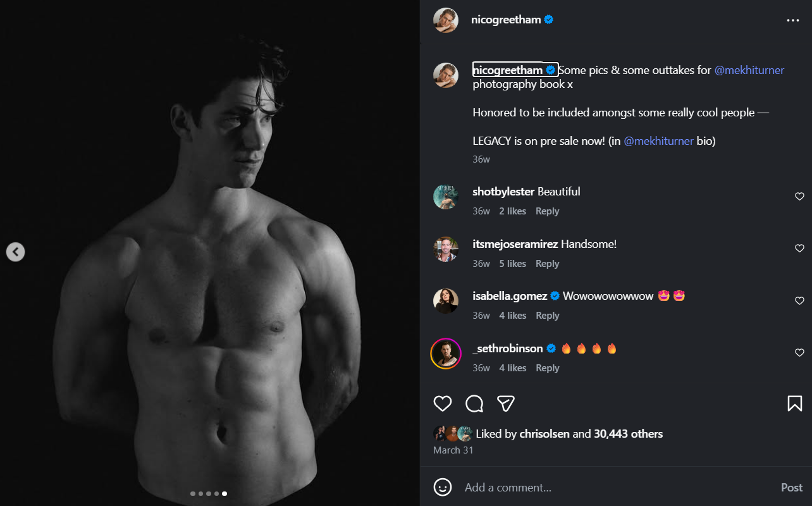The height and width of the screenshot is (506, 812).
Task: Like shotbylester's comment
Action: tap(799, 197)
